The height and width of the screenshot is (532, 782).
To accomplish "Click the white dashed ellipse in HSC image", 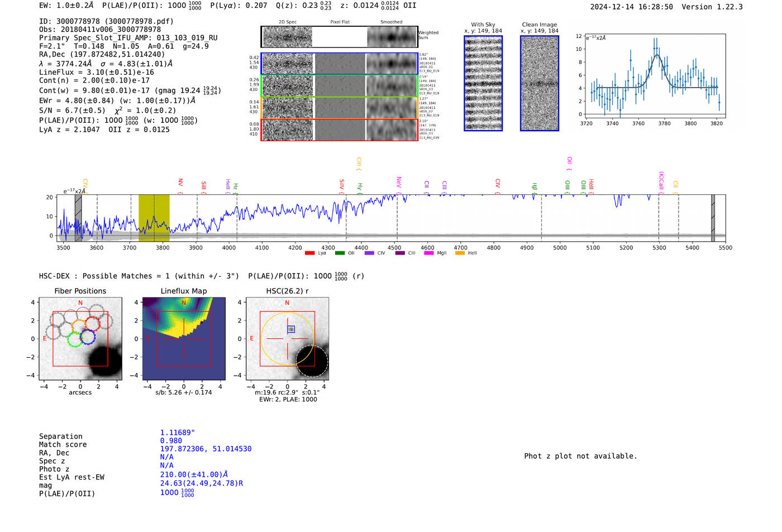I will (312, 361).
